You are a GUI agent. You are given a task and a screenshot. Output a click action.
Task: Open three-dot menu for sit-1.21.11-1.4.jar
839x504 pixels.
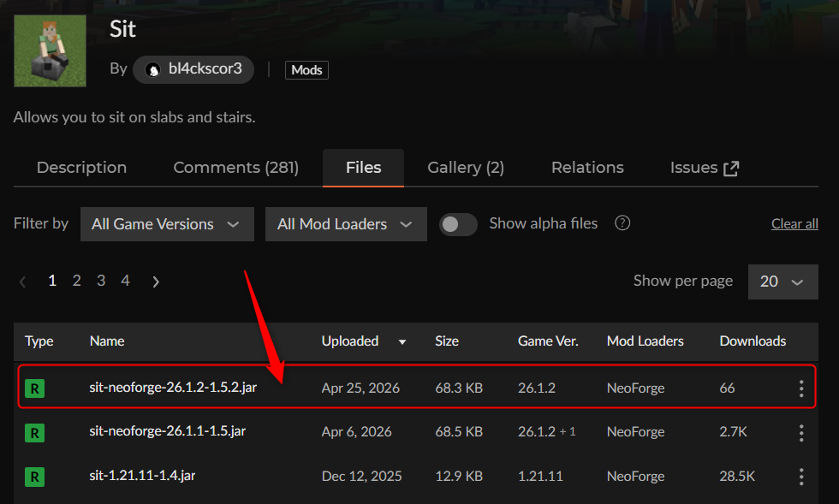[x=800, y=476]
